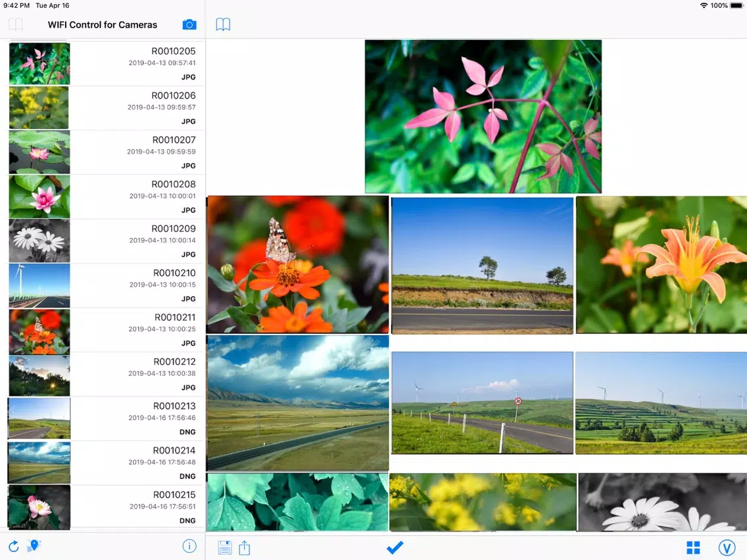Open the map location pin icon
The image size is (747, 560).
[x=34, y=546]
